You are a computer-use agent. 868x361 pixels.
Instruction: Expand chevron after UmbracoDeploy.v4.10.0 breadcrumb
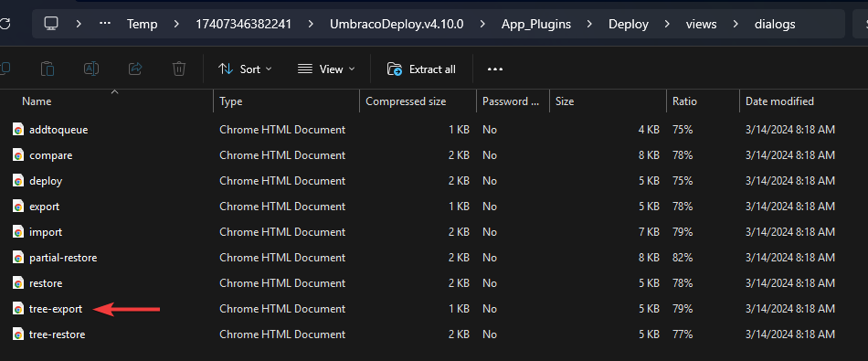(x=482, y=24)
